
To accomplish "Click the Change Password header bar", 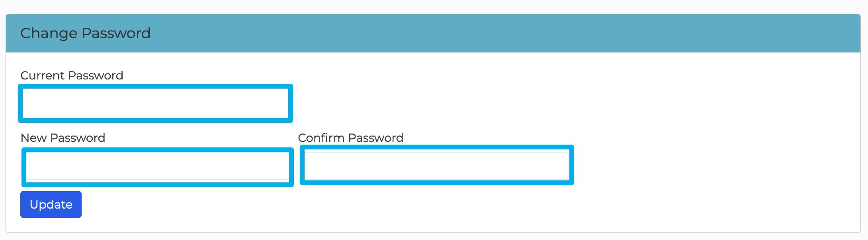I will pos(434,33).
